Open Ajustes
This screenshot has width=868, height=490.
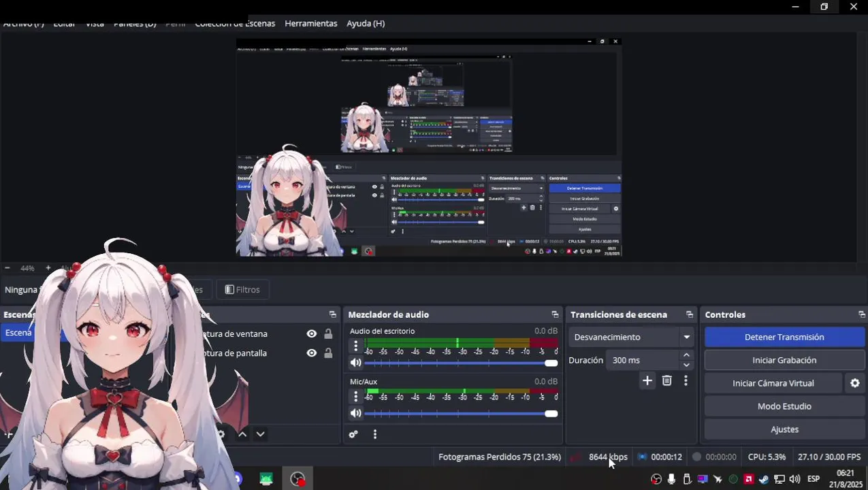(784, 429)
